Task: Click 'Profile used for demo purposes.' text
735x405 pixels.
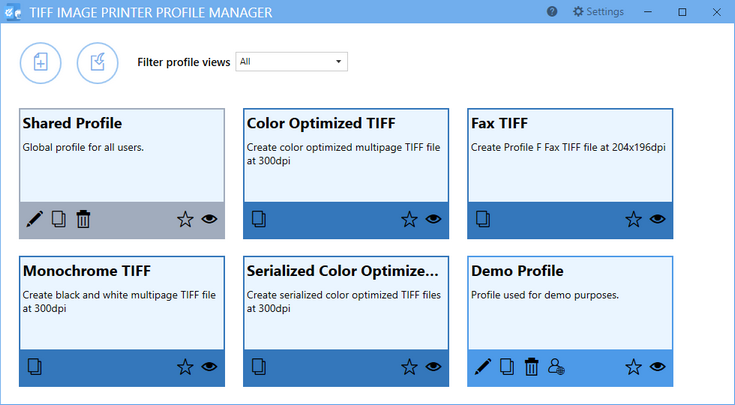Action: point(545,295)
